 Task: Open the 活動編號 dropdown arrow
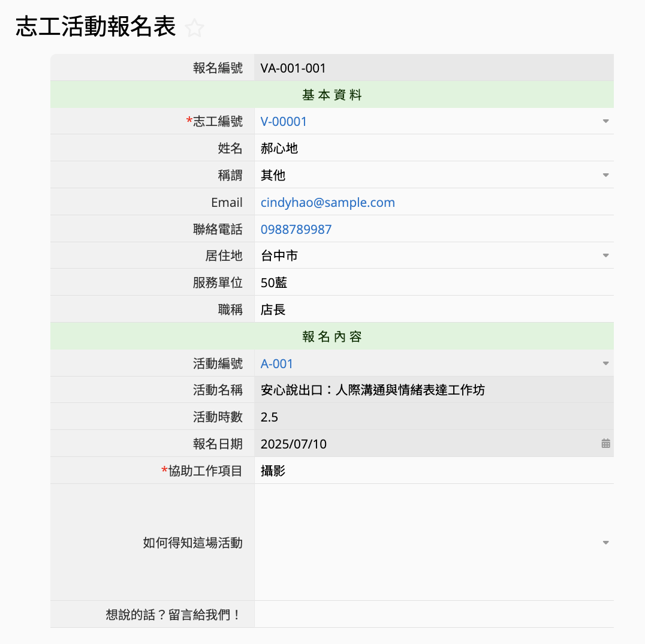tap(605, 364)
